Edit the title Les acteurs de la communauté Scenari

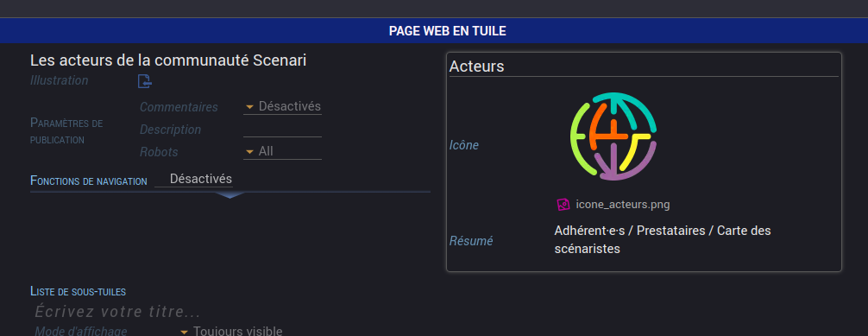[168, 60]
